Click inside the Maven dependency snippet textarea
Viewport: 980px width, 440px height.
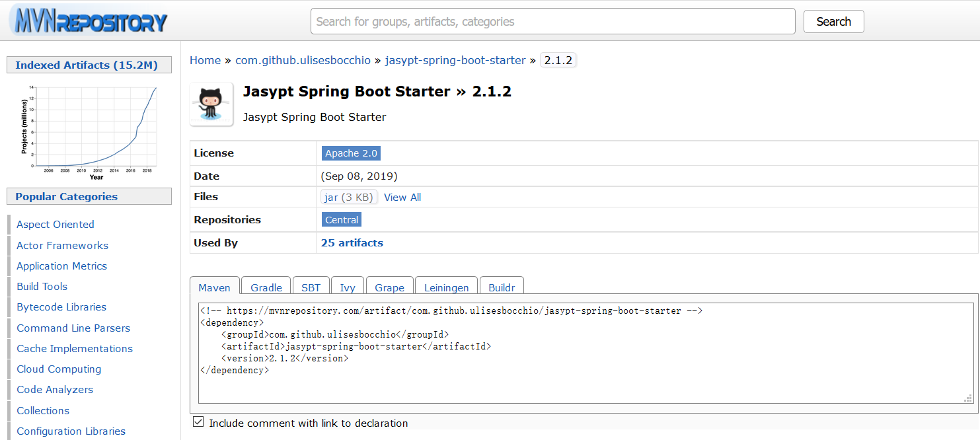click(586, 352)
